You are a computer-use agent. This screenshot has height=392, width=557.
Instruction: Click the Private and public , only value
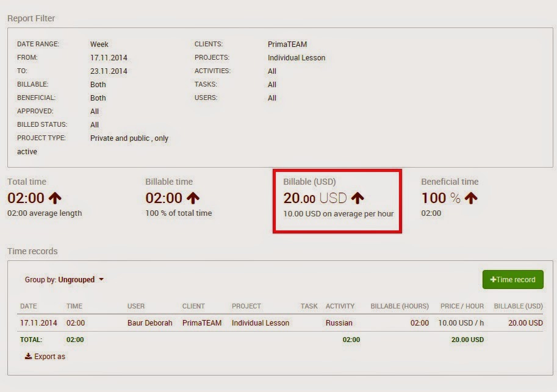129,138
